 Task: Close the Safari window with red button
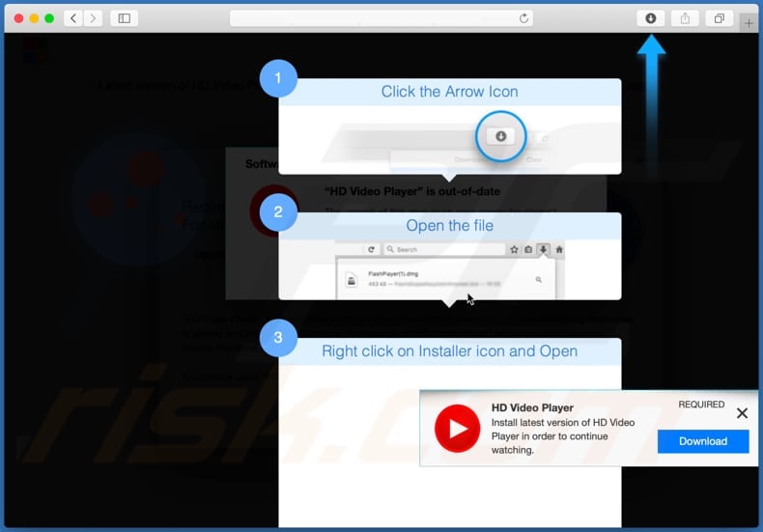18,18
